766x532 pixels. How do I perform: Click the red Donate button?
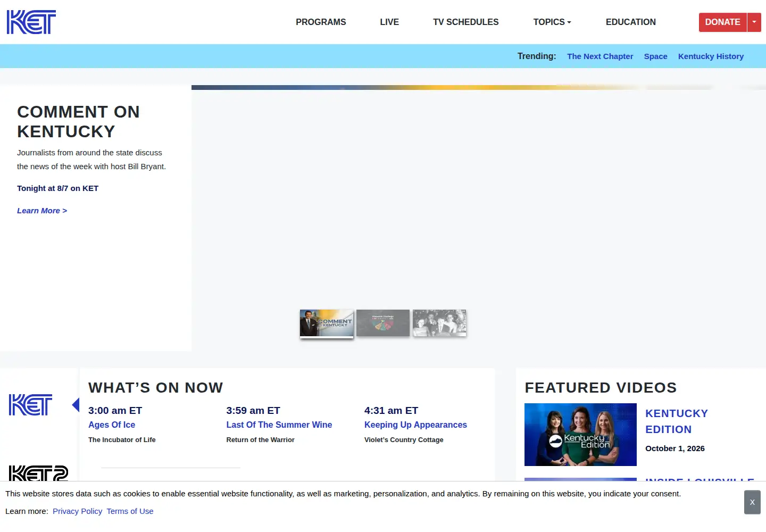pyautogui.click(x=723, y=22)
